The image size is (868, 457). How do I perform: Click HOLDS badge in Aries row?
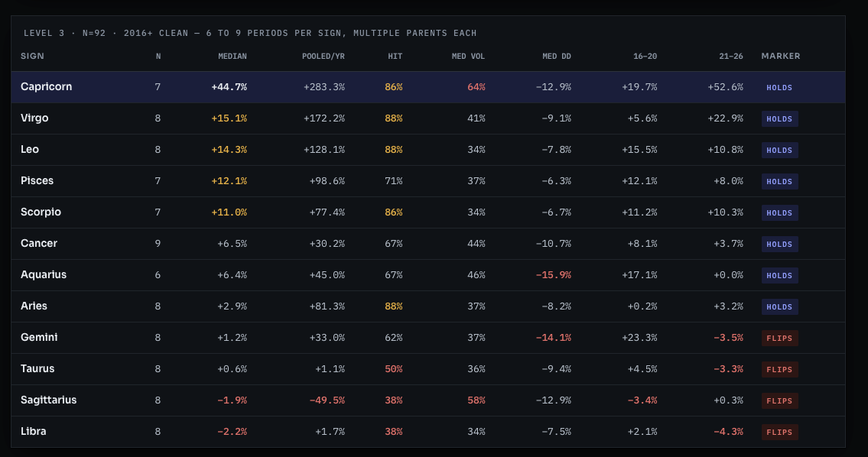(779, 306)
